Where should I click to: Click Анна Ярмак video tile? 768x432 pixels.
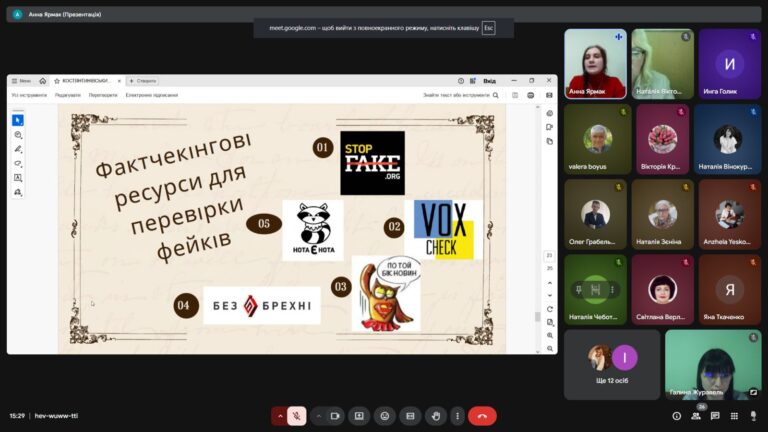click(x=595, y=64)
